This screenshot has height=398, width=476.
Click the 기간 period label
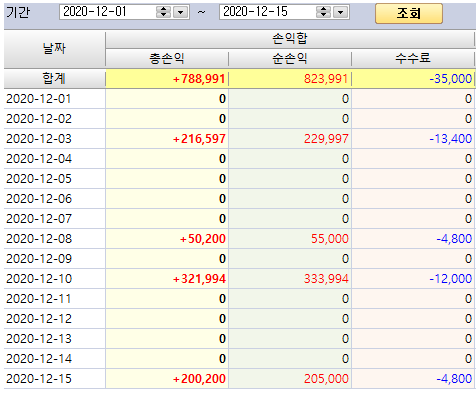18,13
